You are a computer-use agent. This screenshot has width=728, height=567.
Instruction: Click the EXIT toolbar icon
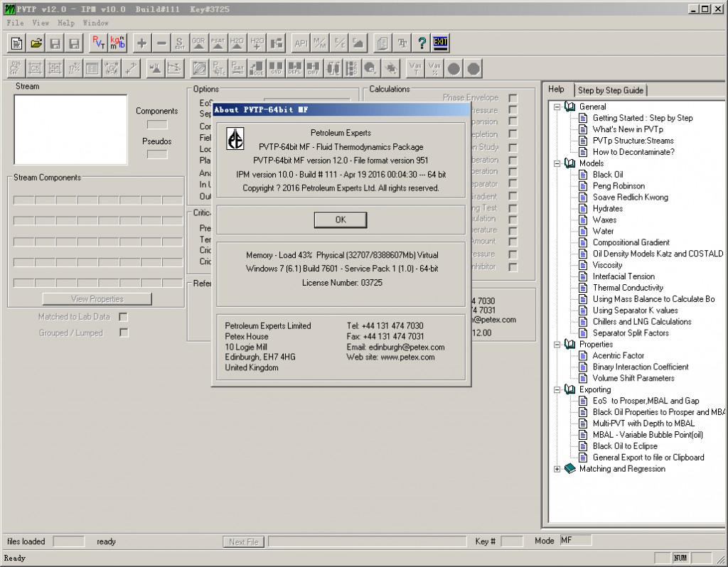[440, 43]
